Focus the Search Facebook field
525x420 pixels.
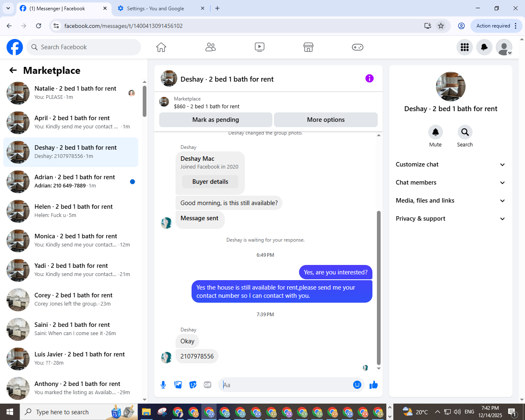click(x=84, y=47)
